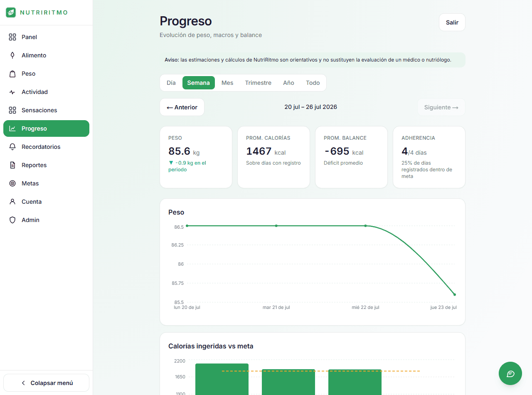Screen dimensions: 532x395
Task: Click the NutriRitmo leaf logo icon
Action: pos(10,12)
